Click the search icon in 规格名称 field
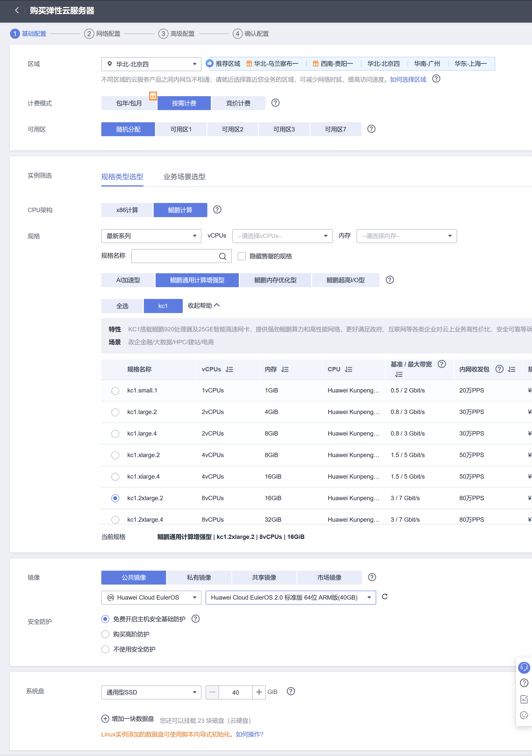The height and width of the screenshot is (756, 532). pos(222,256)
